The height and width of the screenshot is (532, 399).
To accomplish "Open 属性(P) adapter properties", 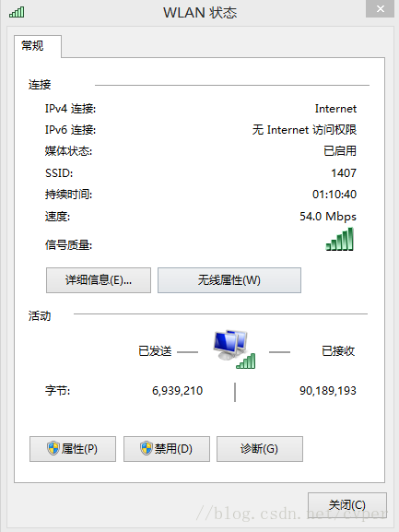I will [x=73, y=449].
